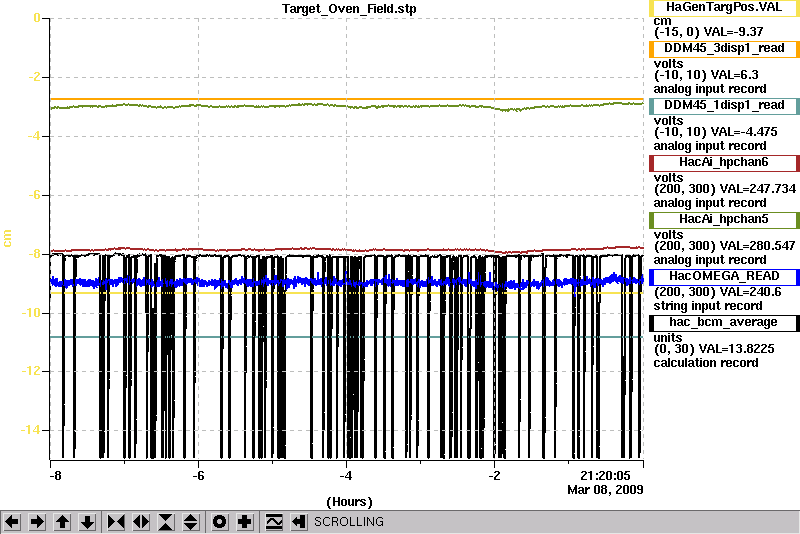Select the hac_bcm_average legend entry
The height and width of the screenshot is (534, 800).
coord(724,323)
